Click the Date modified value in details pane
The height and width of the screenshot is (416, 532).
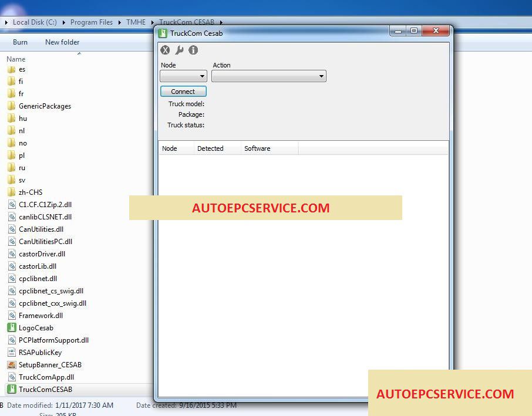coord(84,405)
